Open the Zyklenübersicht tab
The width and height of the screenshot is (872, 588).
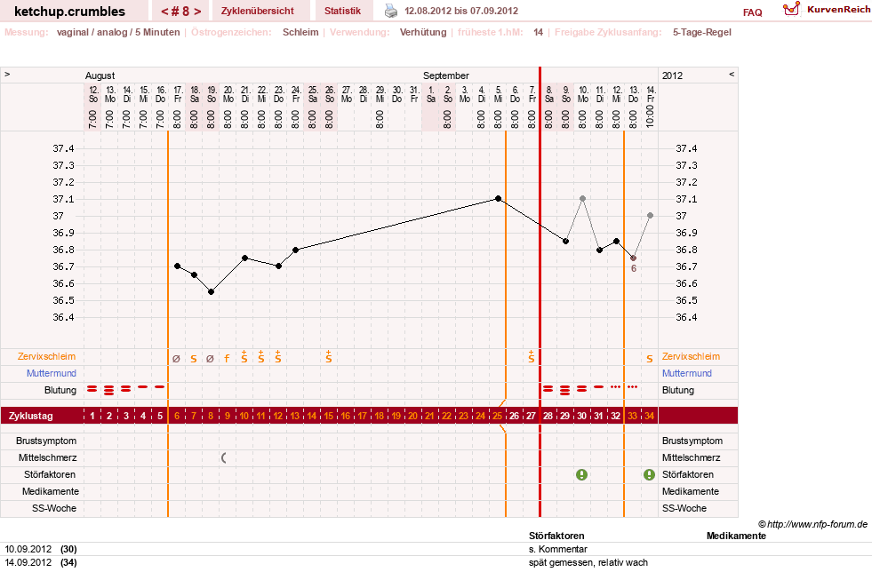click(x=258, y=11)
